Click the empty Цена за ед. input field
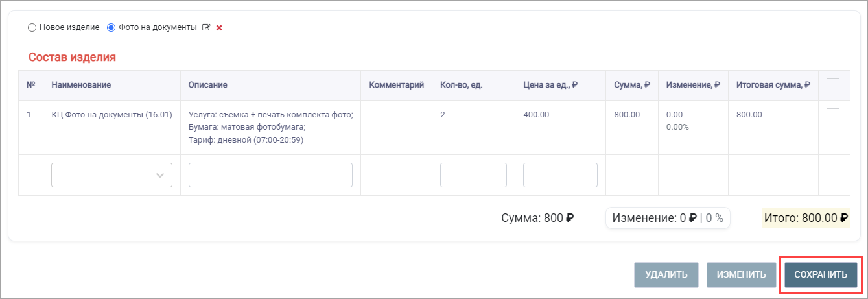 [560, 175]
